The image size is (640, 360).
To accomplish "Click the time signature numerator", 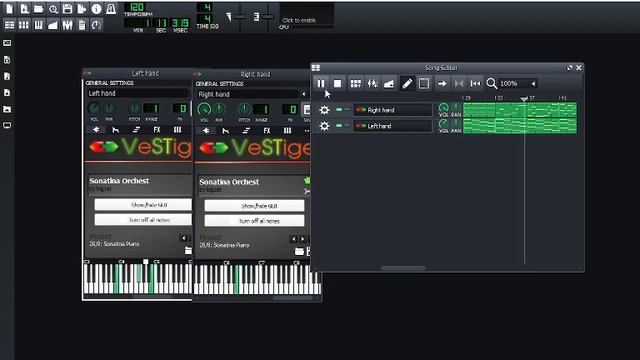I will (x=204, y=7).
